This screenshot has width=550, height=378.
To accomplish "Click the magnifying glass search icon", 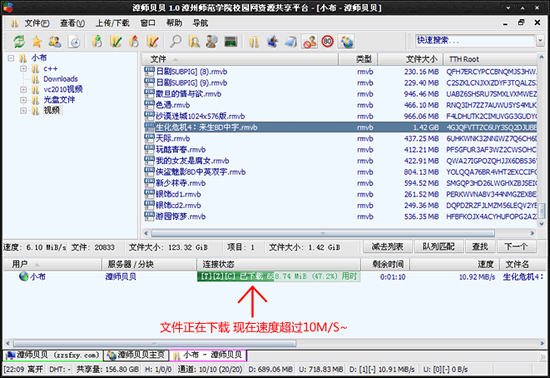I will click(175, 42).
